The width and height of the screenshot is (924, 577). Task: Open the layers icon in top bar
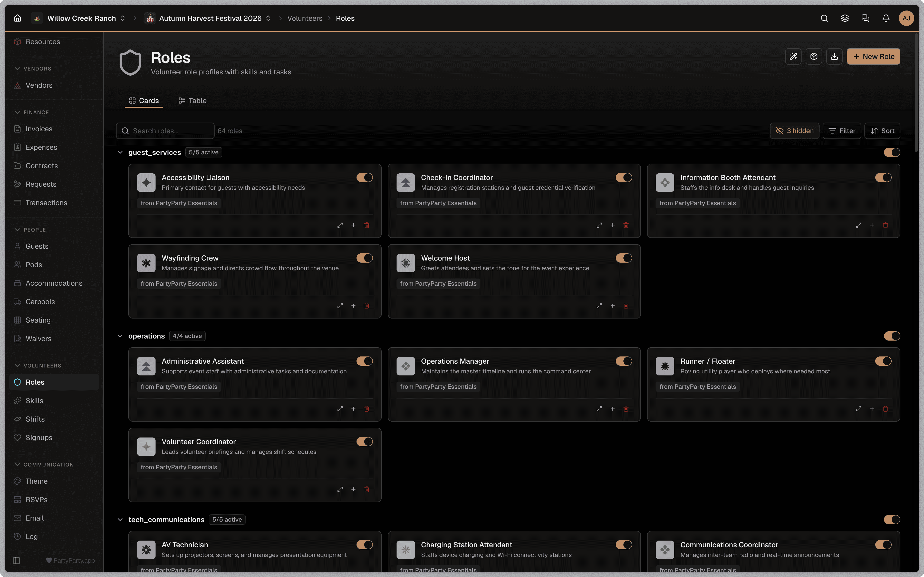[845, 18]
